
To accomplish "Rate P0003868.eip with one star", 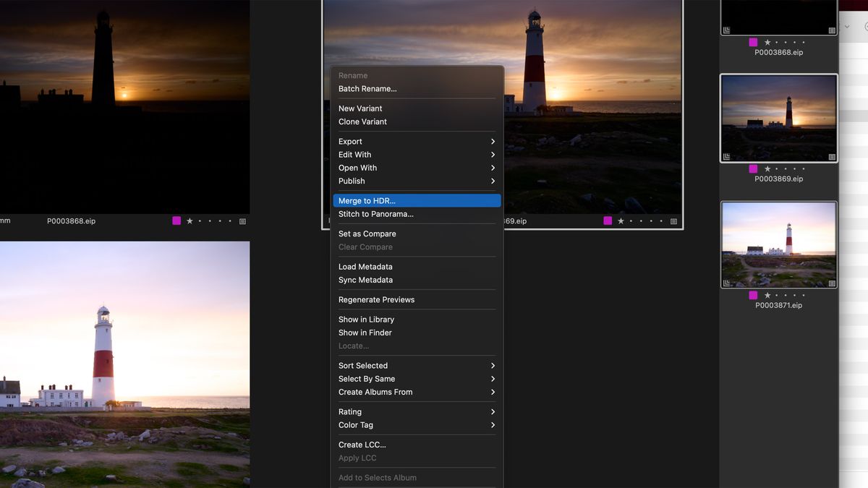I will 767,43.
